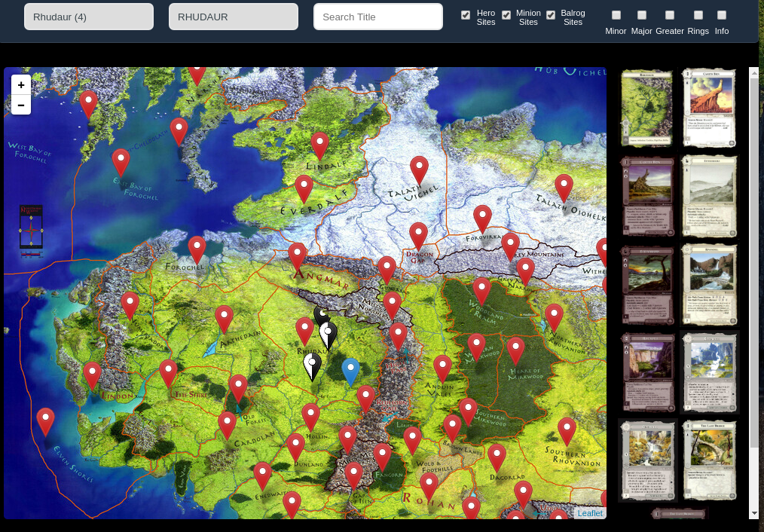This screenshot has width=764, height=532.
Task: Uncheck the Hero Sites checkbox
Action: 466,15
